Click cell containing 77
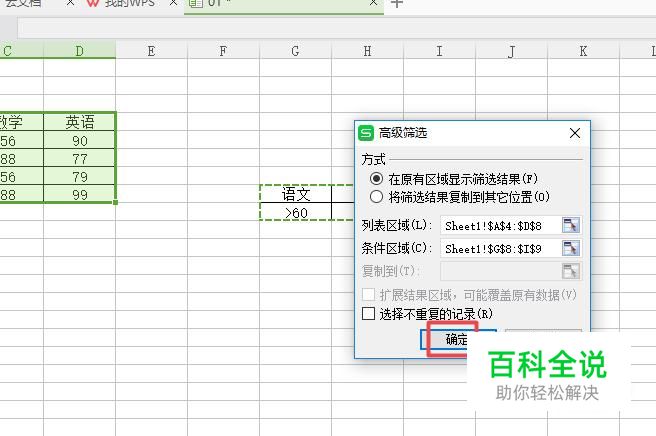The width and height of the screenshot is (656, 436). point(79,159)
